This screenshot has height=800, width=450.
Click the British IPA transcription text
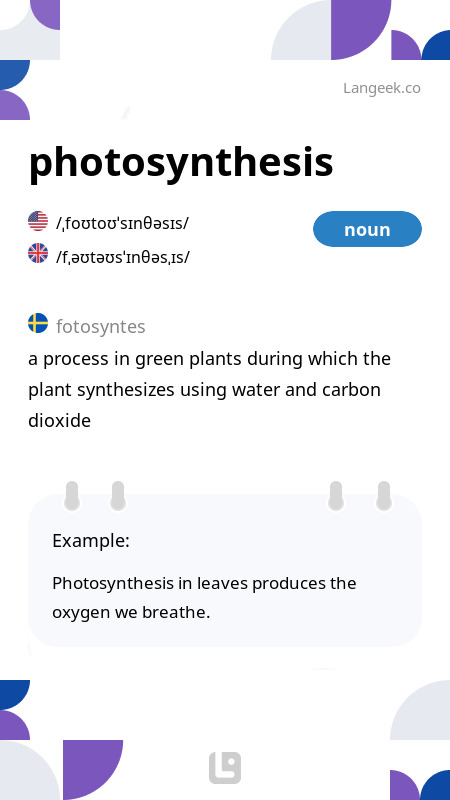122,257
